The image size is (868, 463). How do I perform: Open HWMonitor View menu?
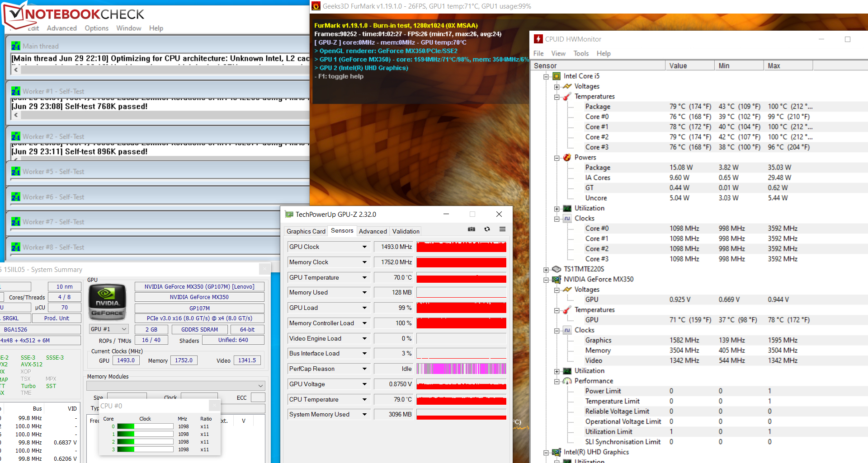[558, 53]
